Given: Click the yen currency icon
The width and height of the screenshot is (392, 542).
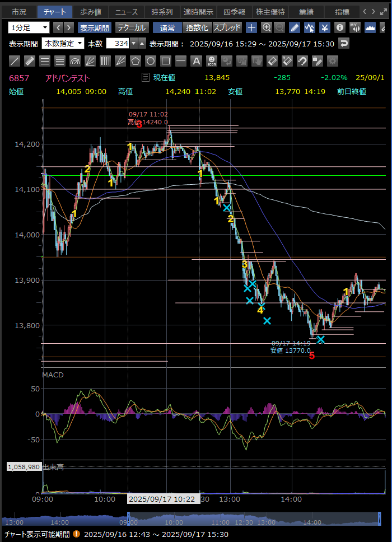Looking at the screenshot, I should pyautogui.click(x=324, y=27).
